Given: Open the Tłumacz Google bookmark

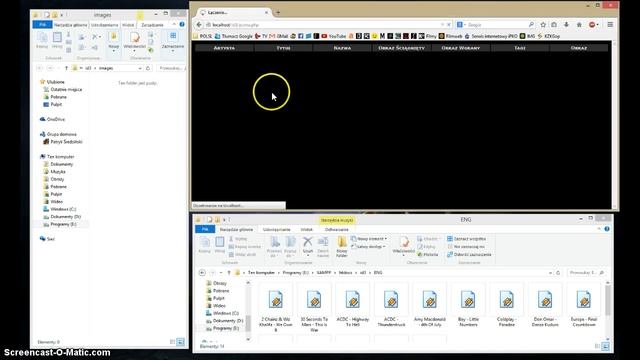Looking at the screenshot, I should [x=233, y=36].
